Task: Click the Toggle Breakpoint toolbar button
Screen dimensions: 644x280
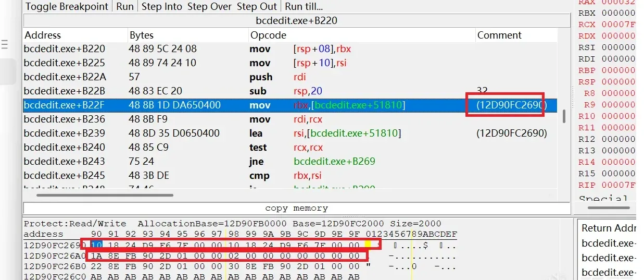Action: click(67, 7)
